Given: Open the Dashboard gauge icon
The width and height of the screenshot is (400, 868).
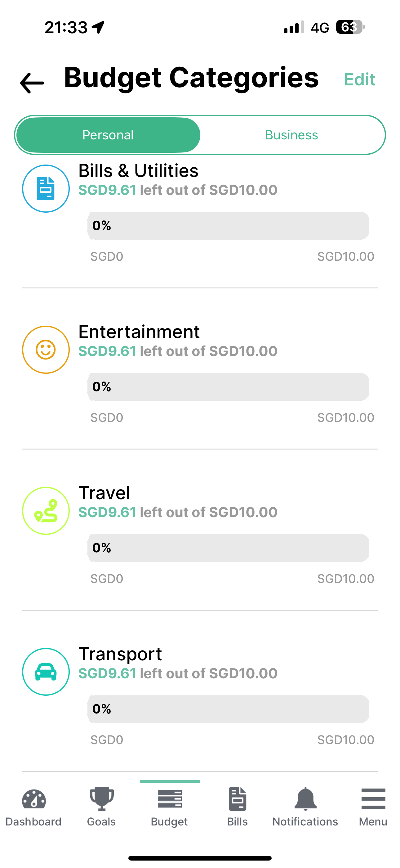Looking at the screenshot, I should (34, 799).
